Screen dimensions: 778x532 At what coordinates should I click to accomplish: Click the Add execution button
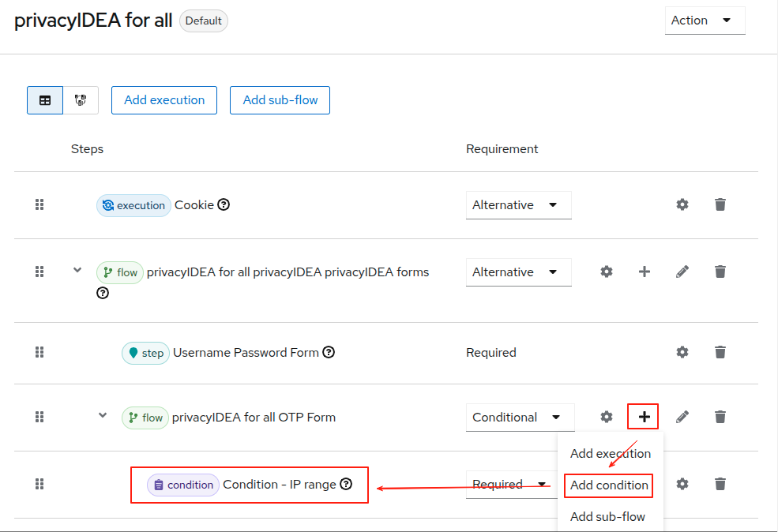coord(164,100)
